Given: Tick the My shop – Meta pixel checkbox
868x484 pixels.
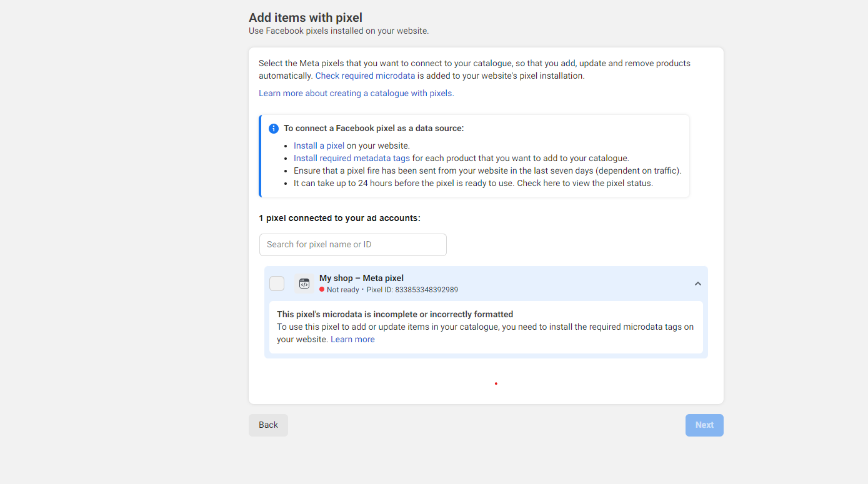Looking at the screenshot, I should [277, 284].
